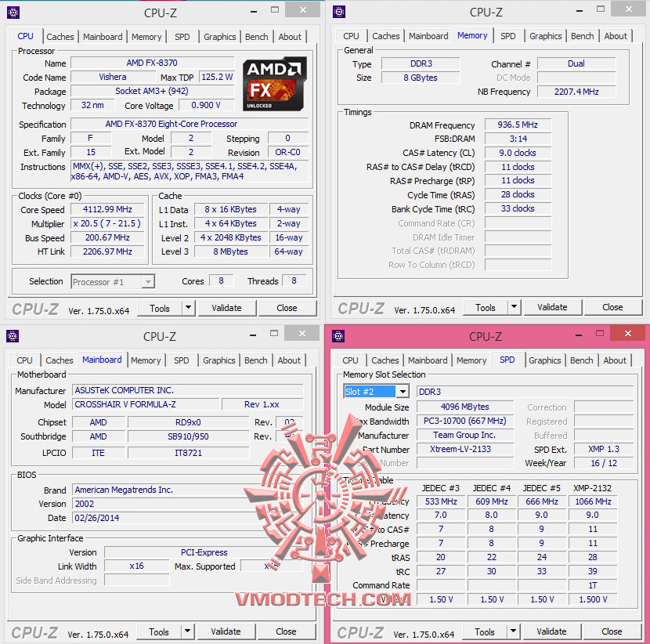Click ASUSTeK COMPUTER INC. manufacturer field

click(x=188, y=390)
